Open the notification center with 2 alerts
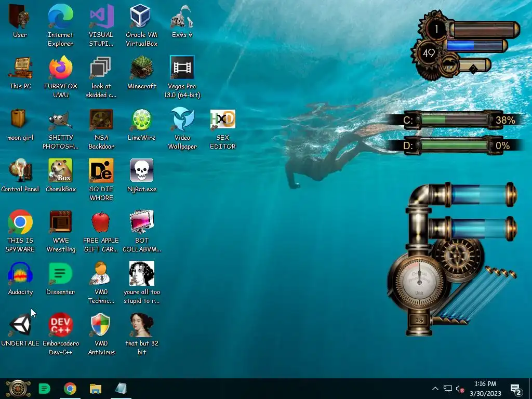 tap(516, 389)
